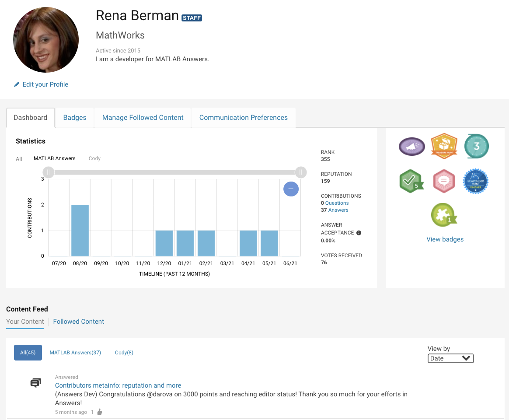Click the pink speech bubble badge
Screen dimensions: 509x420
coord(444,181)
